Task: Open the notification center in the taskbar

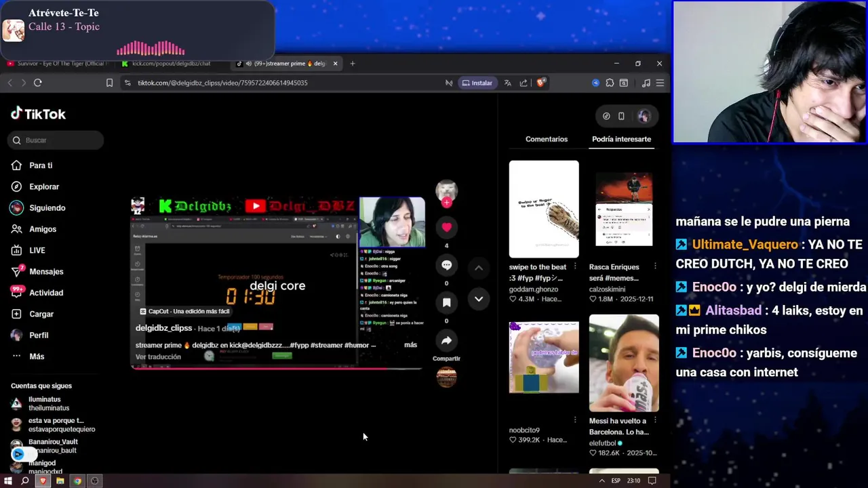Action: [652, 481]
